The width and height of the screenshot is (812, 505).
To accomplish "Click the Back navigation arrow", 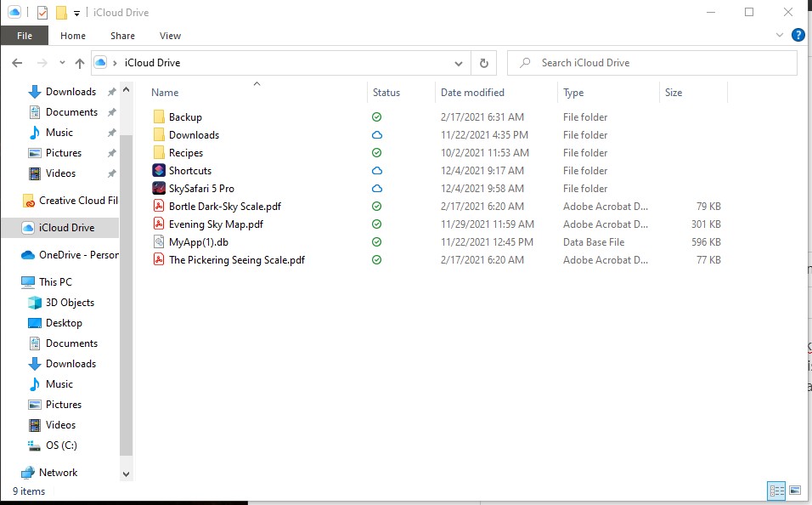I will [16, 62].
